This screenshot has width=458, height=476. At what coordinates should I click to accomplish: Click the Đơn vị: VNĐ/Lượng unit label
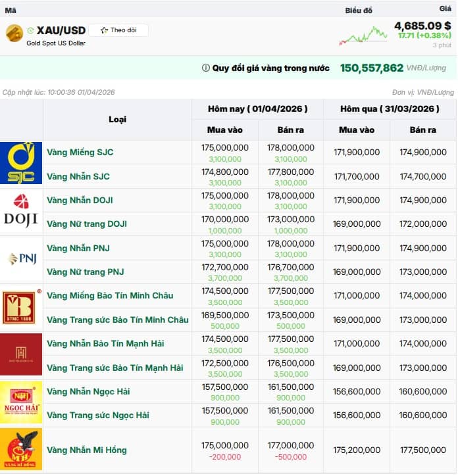(422, 92)
